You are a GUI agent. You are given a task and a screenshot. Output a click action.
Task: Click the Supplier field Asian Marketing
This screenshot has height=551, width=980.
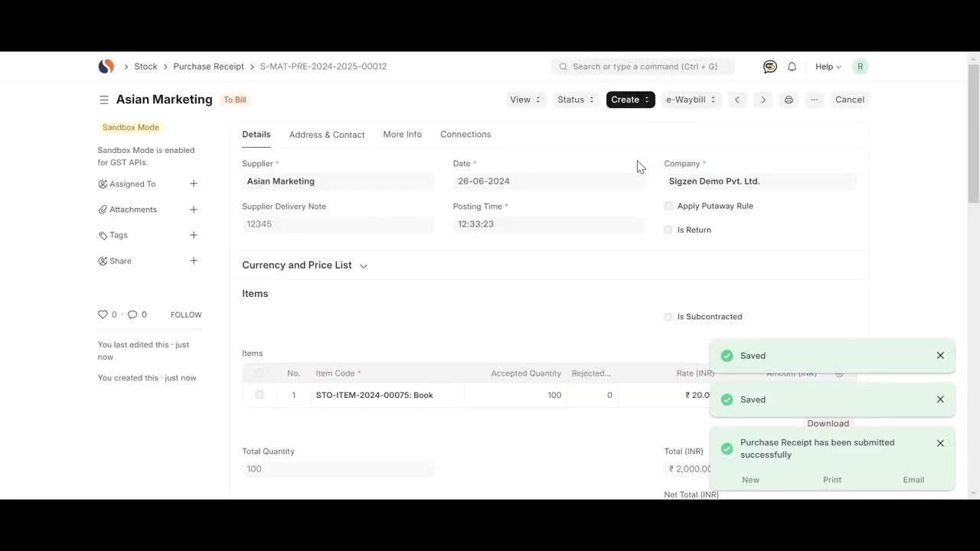point(338,181)
